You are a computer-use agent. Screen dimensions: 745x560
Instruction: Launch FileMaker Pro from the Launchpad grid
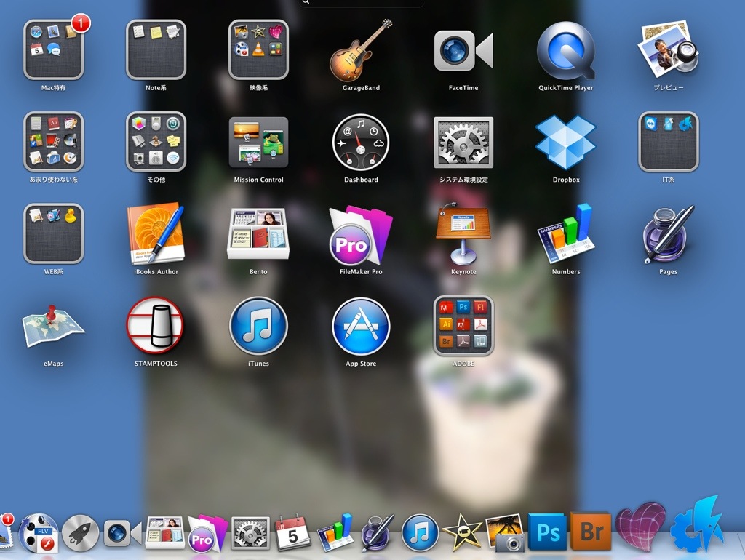coord(361,235)
